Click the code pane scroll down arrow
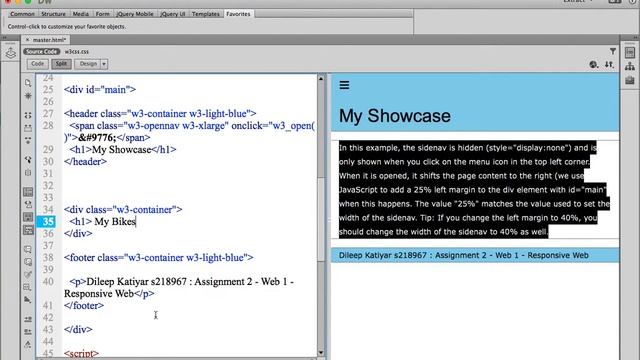The width and height of the screenshot is (640, 360). [x=321, y=353]
